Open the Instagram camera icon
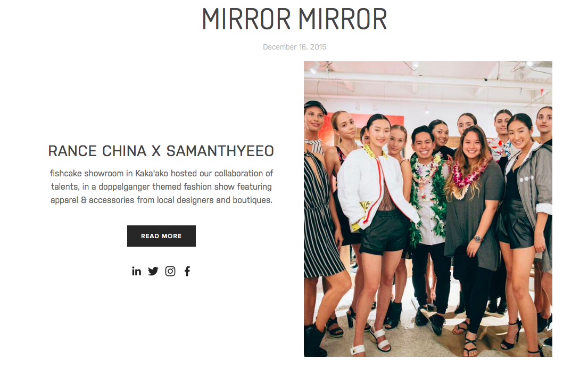This screenshot has width=588, height=374. click(170, 271)
